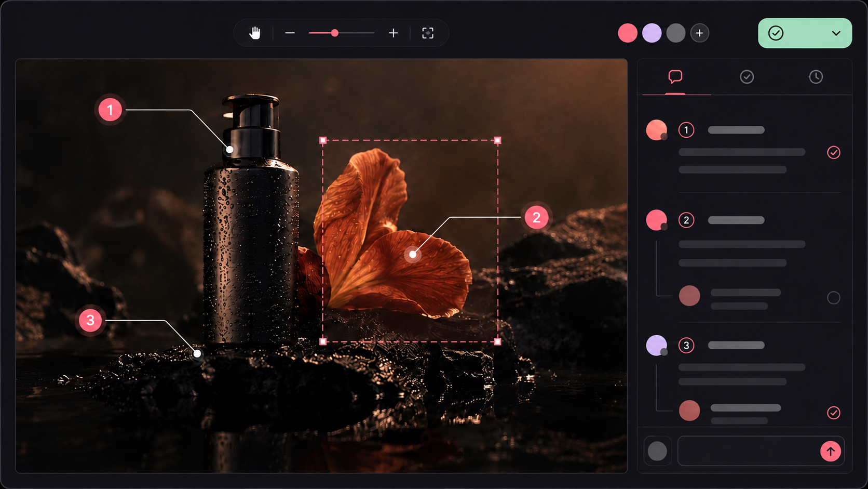Click the green approve checkmark button

click(x=776, y=33)
